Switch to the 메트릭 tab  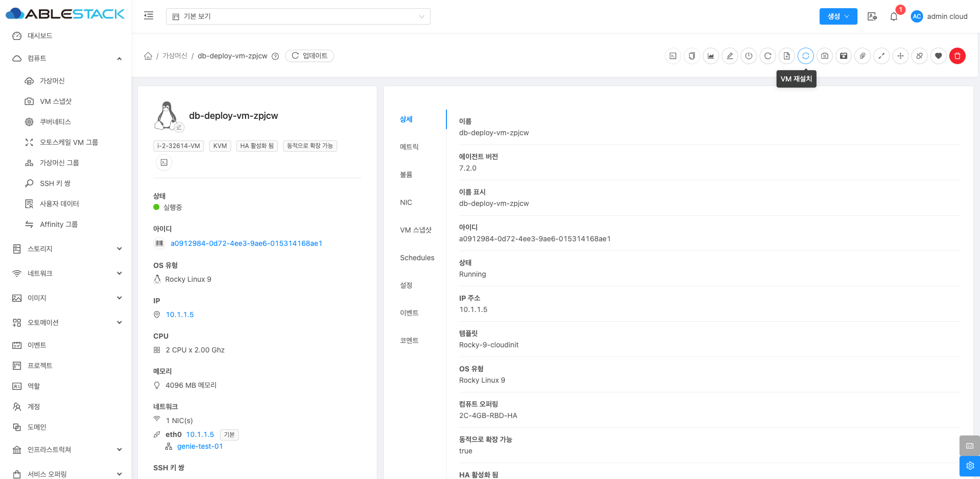(x=409, y=147)
